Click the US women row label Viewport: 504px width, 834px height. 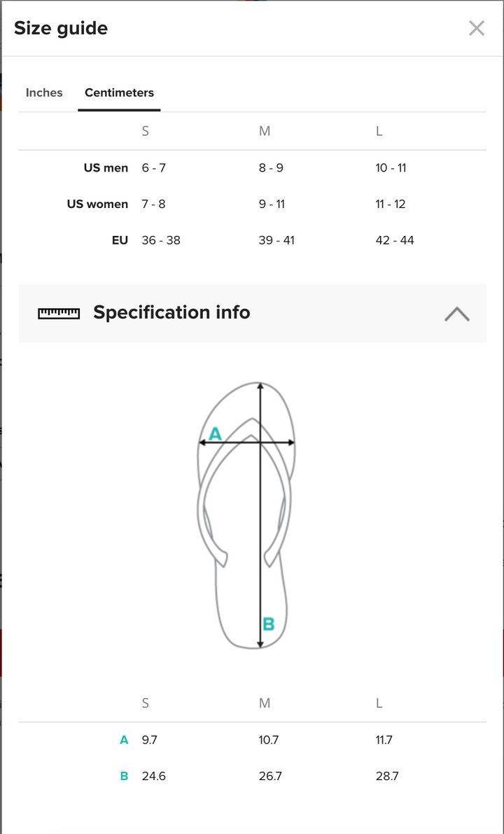97,204
